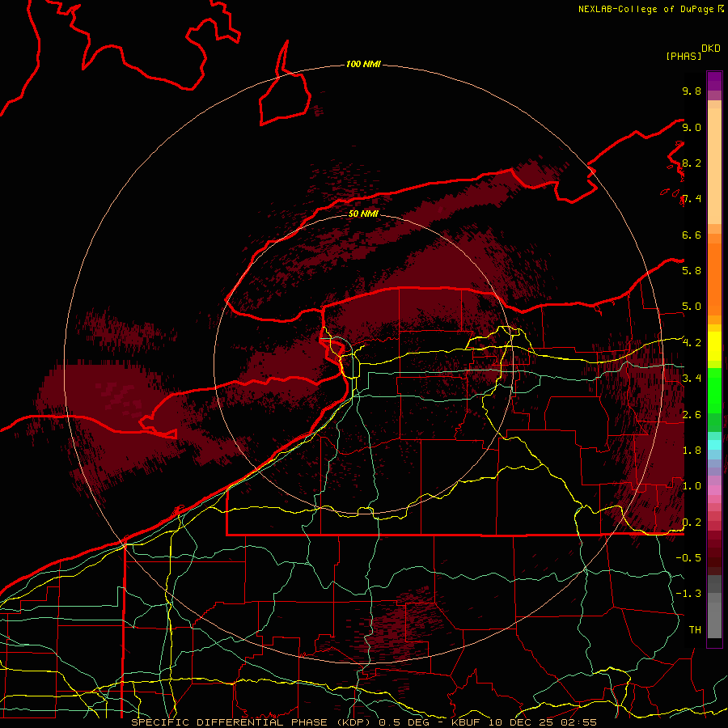Viewport: 728px width, 728px height.
Task: Click the 02:55 timestamp in the caption
Action: [578, 722]
